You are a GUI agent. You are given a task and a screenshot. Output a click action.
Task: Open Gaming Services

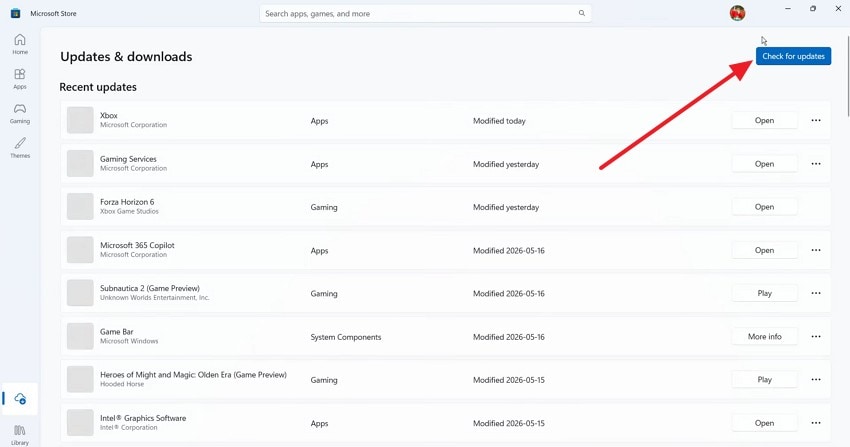click(764, 164)
